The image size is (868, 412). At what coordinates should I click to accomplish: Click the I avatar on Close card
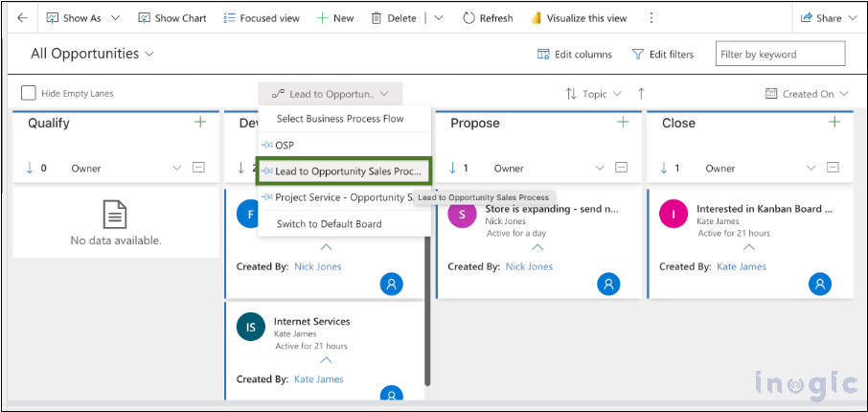(674, 215)
